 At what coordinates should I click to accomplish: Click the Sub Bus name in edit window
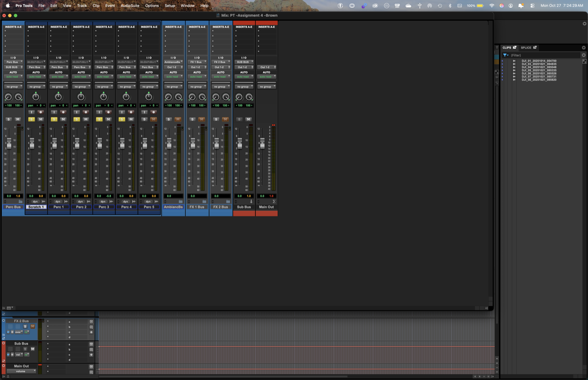21,344
